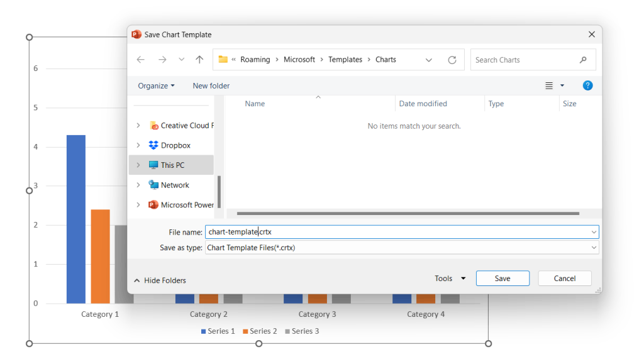
Task: Navigate back using the back arrow
Action: pyautogui.click(x=140, y=59)
